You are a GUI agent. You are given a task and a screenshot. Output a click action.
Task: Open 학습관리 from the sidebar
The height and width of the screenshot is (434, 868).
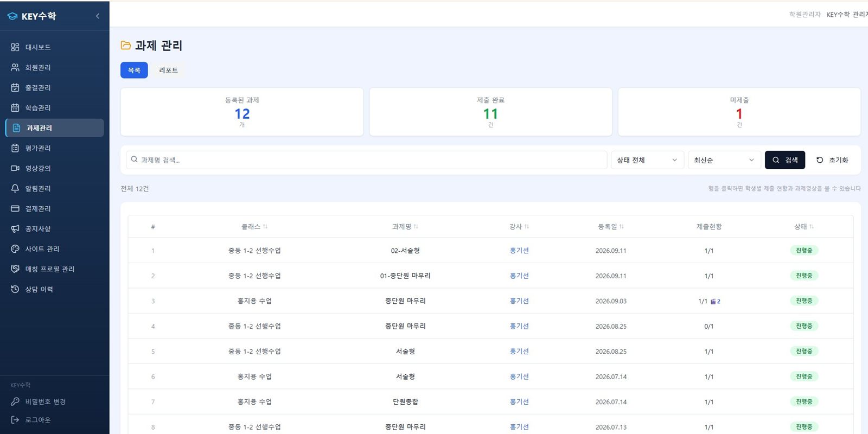click(x=54, y=107)
